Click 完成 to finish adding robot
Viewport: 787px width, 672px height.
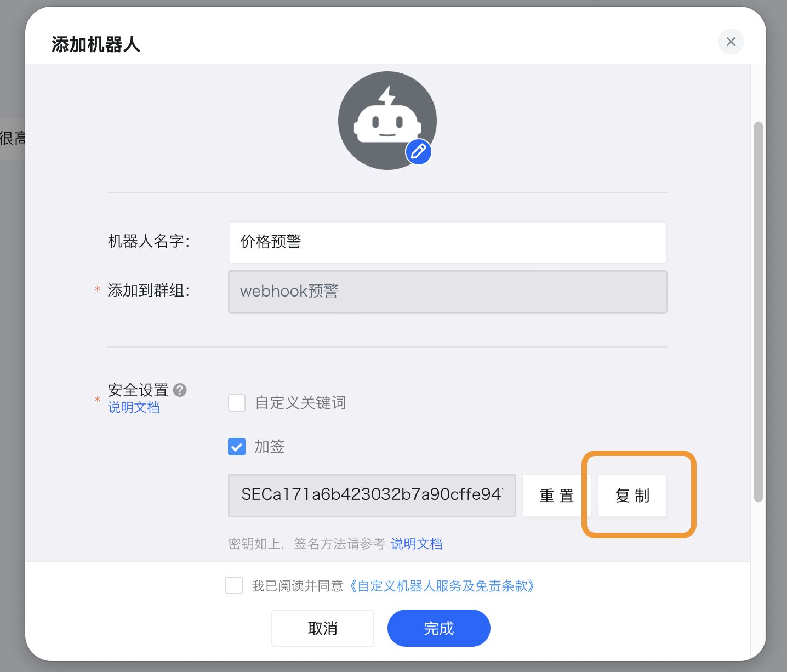pos(438,628)
